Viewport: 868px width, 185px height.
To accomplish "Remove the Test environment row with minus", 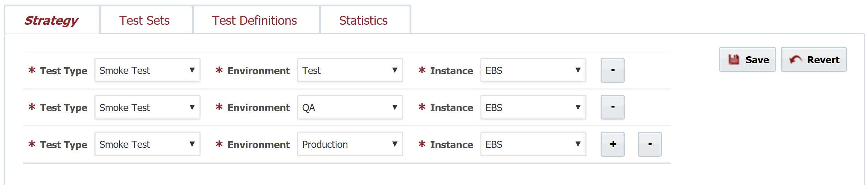I will [613, 70].
